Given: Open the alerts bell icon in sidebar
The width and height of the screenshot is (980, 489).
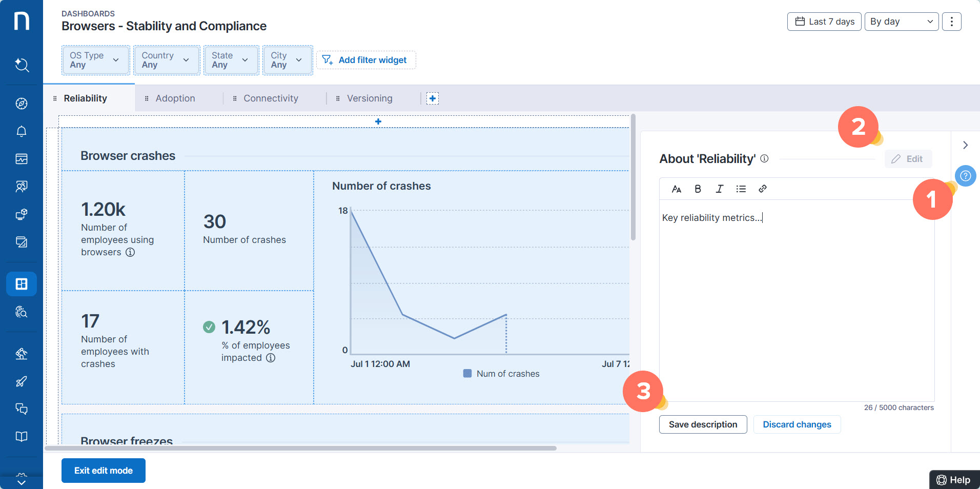Looking at the screenshot, I should [x=22, y=131].
